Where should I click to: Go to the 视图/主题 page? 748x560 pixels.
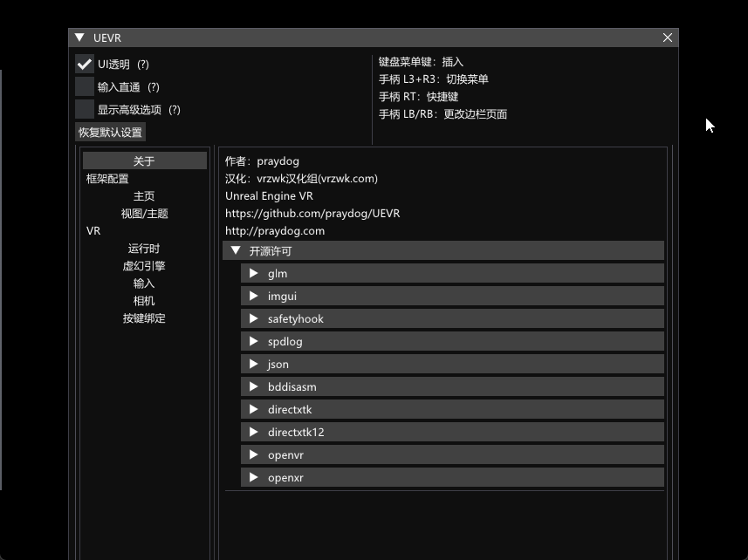[x=144, y=214]
